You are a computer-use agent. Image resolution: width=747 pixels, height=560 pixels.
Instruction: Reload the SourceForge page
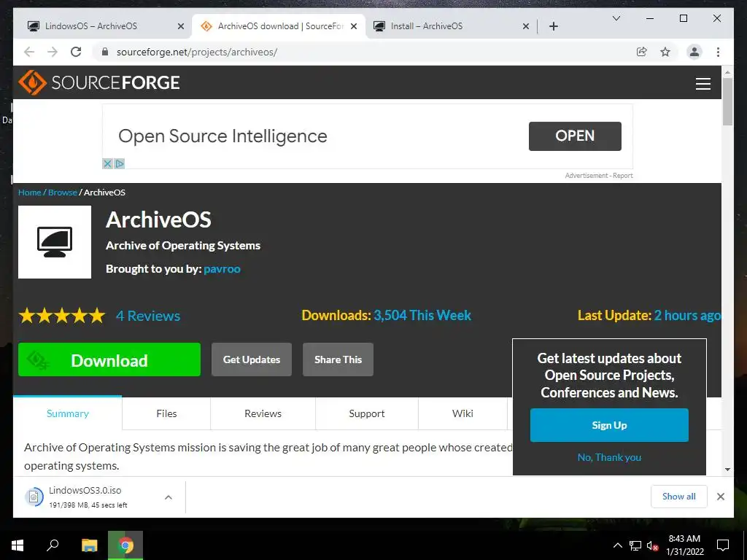tap(76, 52)
